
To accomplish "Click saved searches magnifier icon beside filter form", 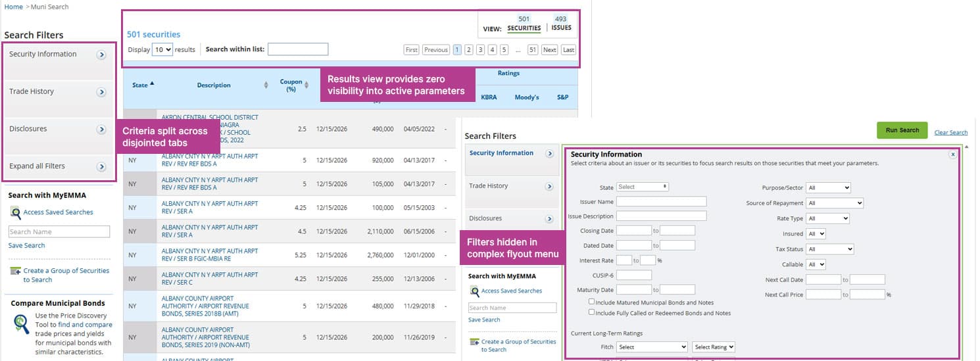I will click(x=474, y=291).
